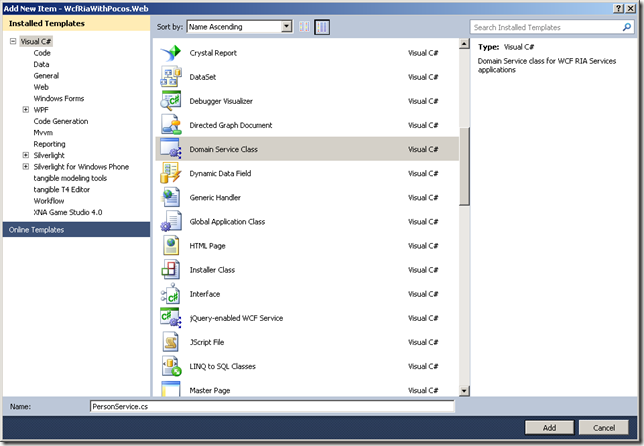
Task: Click the template list scrollbar thumb
Action: coord(464,166)
